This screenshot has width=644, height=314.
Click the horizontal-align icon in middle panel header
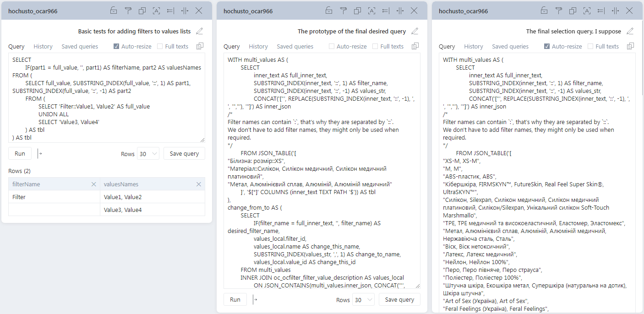(x=385, y=10)
